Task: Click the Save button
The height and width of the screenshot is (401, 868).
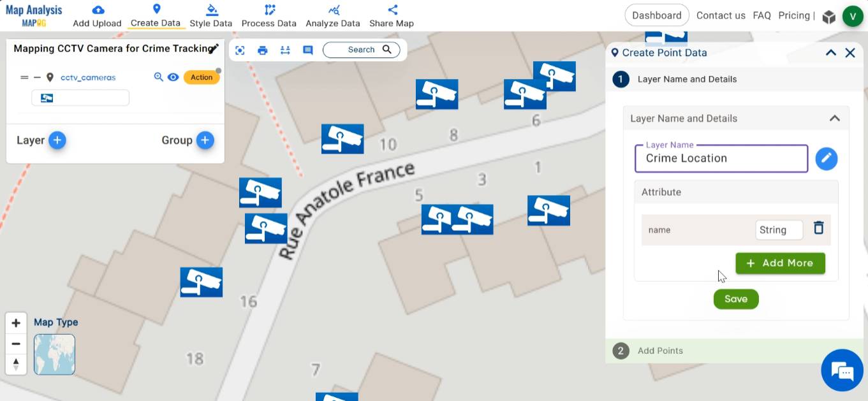Action: pyautogui.click(x=736, y=299)
